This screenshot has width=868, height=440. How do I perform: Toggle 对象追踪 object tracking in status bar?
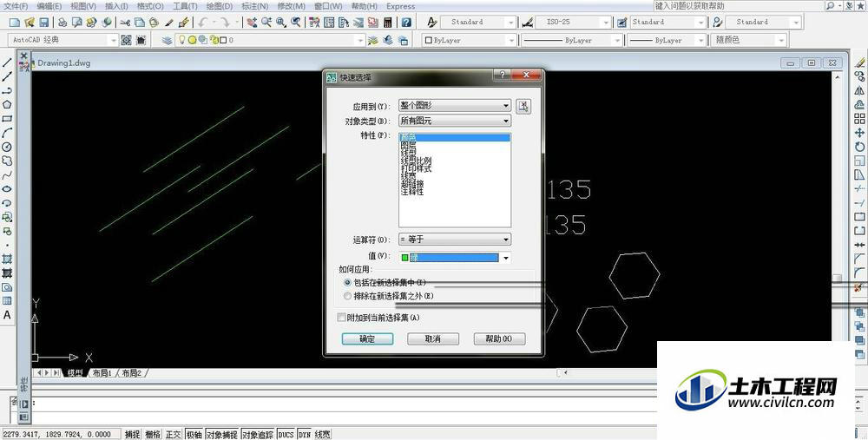tap(258, 435)
